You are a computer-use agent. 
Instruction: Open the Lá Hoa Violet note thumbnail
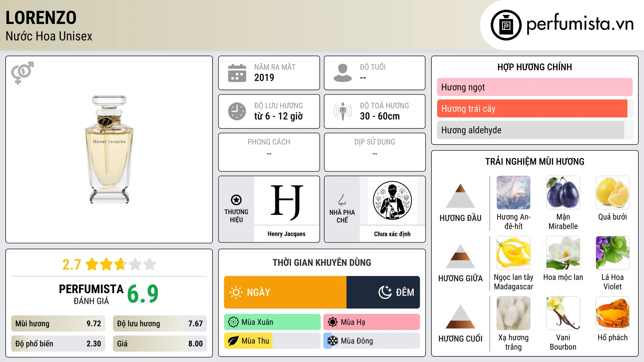point(613,253)
